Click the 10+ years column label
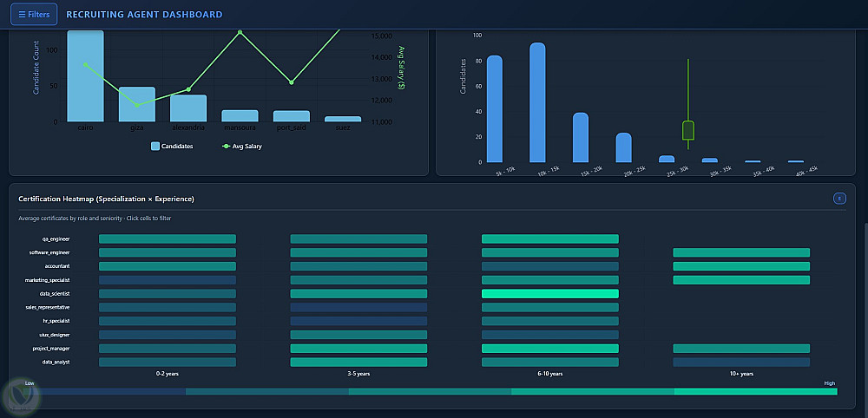Screen dimensions: 868x418 point(741,375)
